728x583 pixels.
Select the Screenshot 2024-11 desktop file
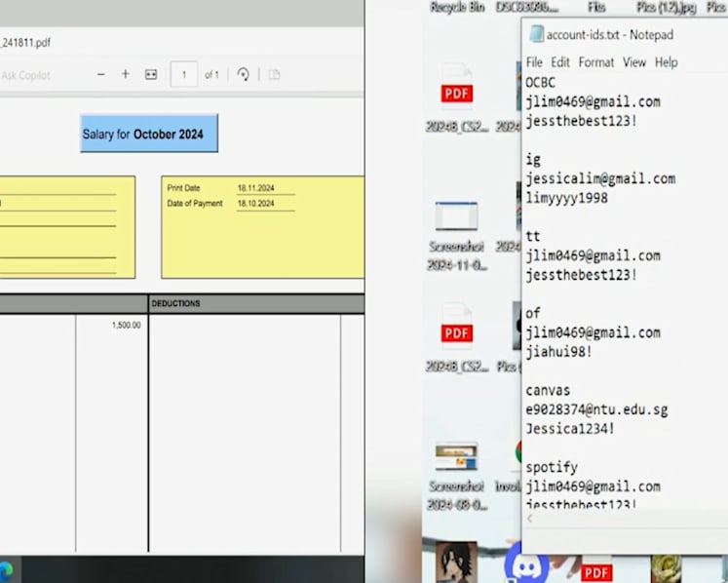[x=457, y=236]
